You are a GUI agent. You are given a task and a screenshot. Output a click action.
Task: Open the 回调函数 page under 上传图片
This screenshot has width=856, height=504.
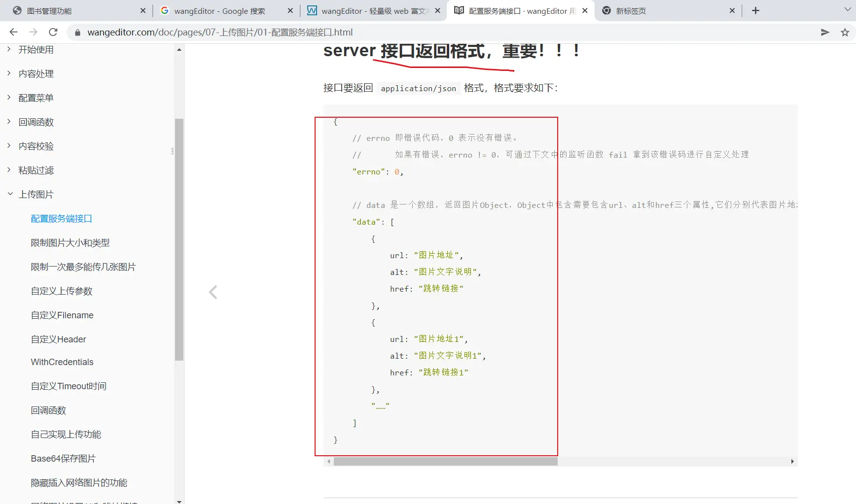point(48,410)
